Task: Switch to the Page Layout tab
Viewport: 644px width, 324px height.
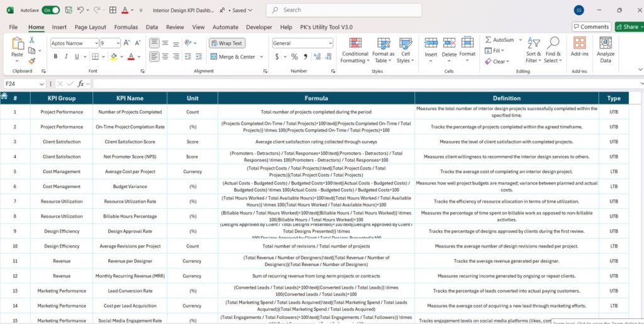Action: point(91,27)
